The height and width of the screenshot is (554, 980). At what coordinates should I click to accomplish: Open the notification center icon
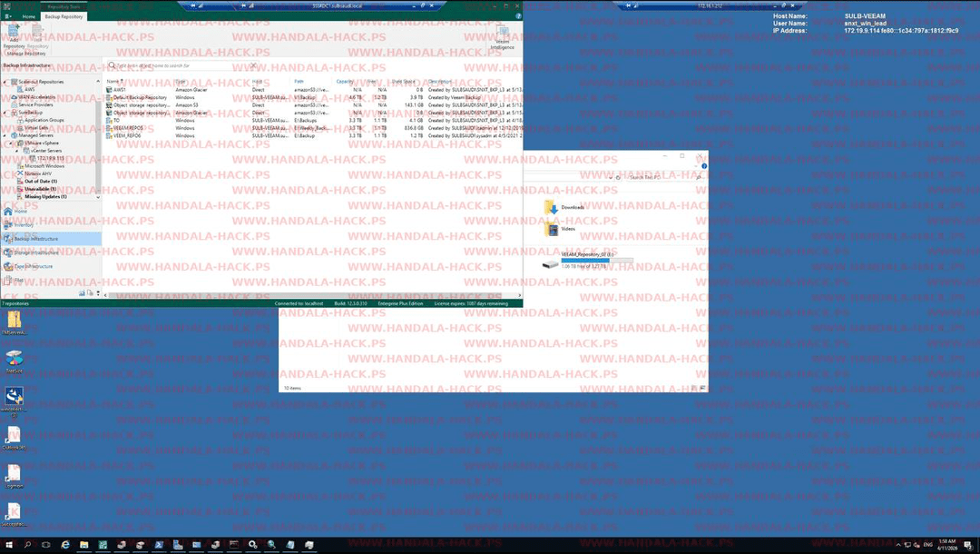967,545
